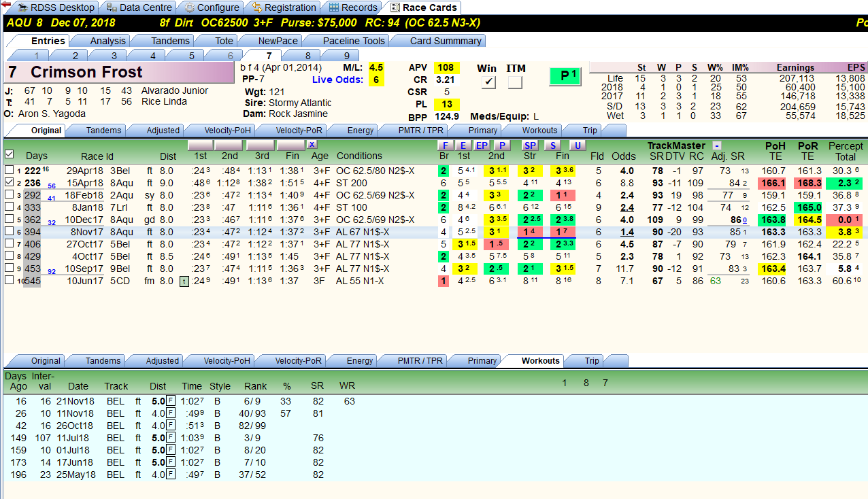
Task: Toggle the Win checkbox
Action: [x=488, y=82]
